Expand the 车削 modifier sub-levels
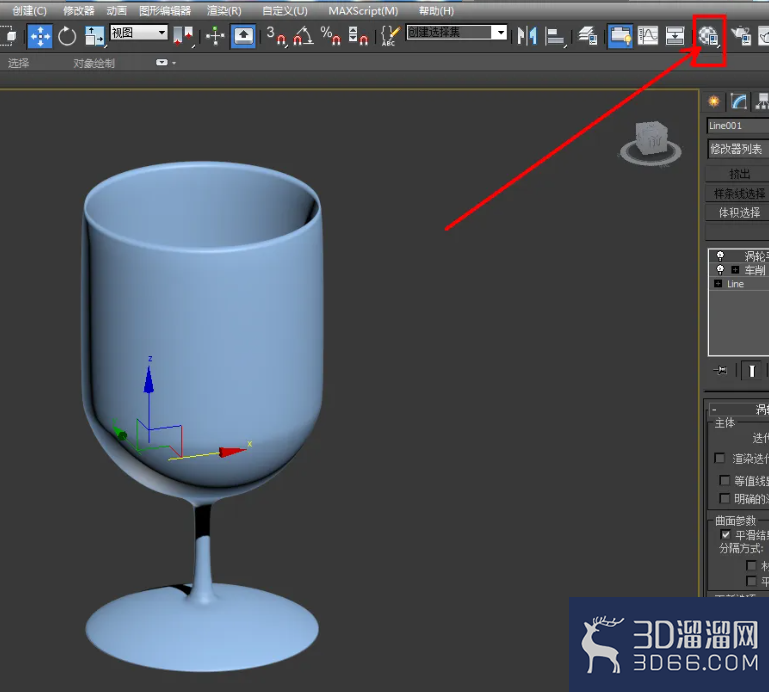The height and width of the screenshot is (692, 769). pyautogui.click(x=735, y=270)
